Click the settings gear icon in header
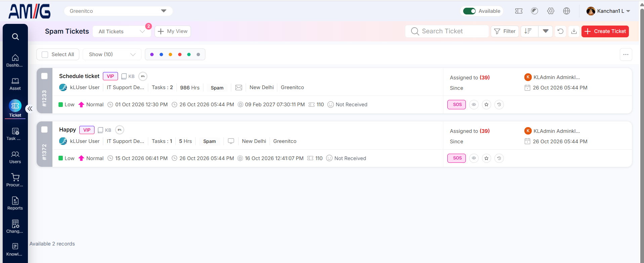644x263 pixels. [x=551, y=11]
